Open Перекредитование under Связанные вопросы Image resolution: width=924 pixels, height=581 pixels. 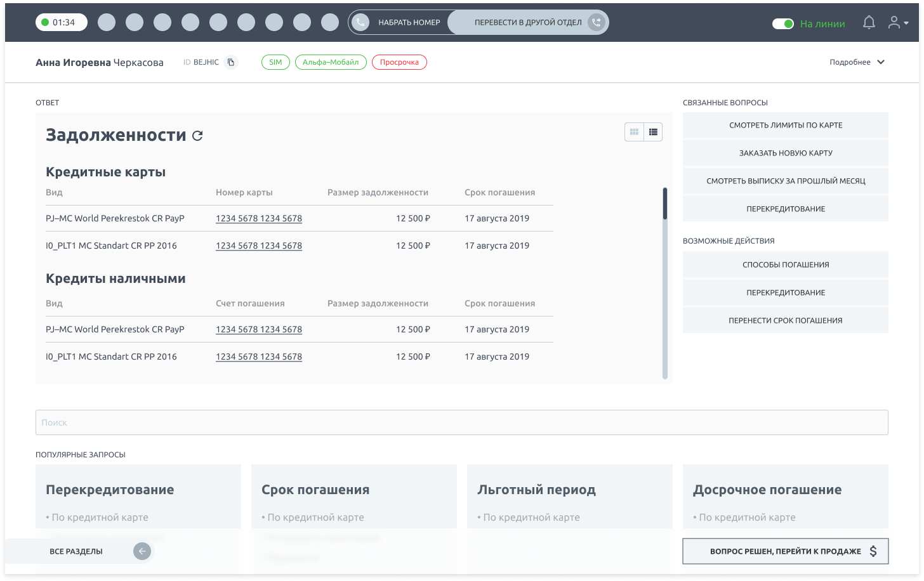[786, 209]
